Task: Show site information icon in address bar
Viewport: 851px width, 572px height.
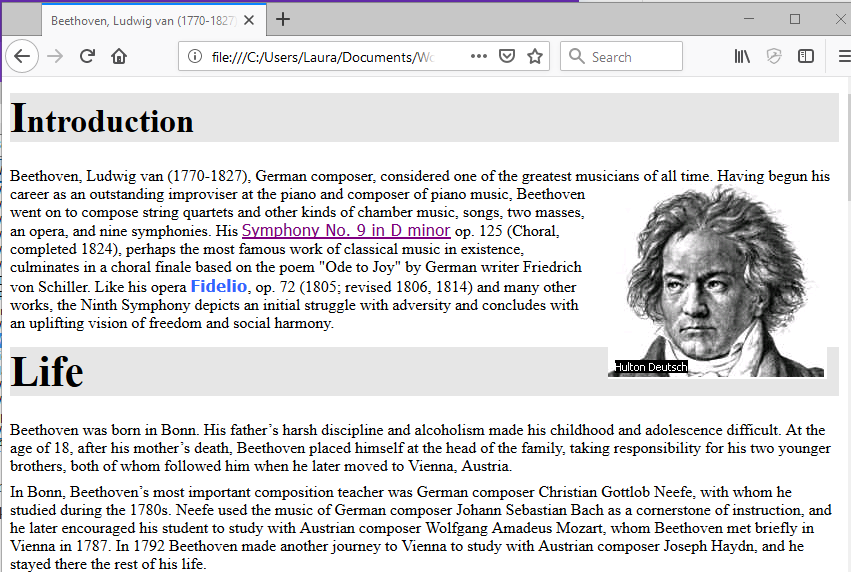Action: [x=195, y=56]
